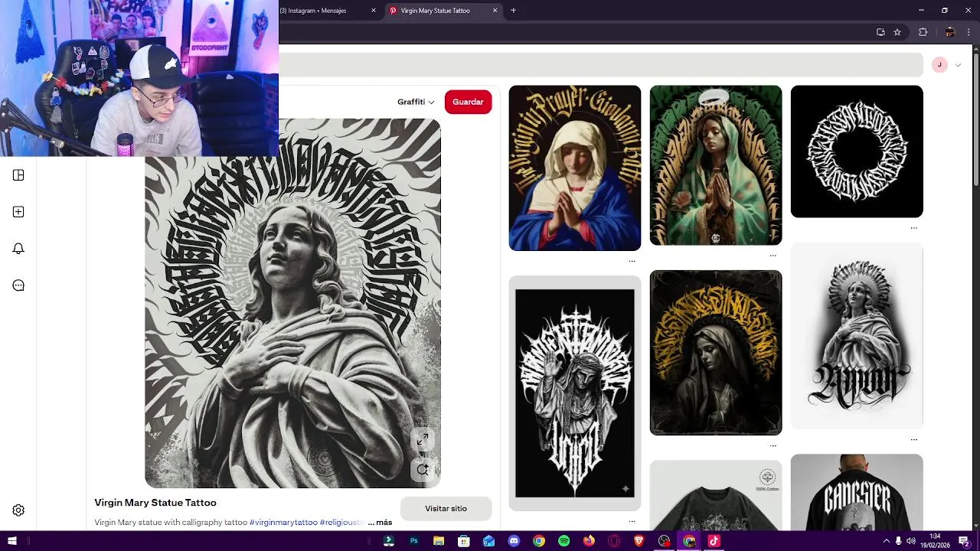Open the circular white calligraphy pin
This screenshot has width=980, height=551.
857,152
